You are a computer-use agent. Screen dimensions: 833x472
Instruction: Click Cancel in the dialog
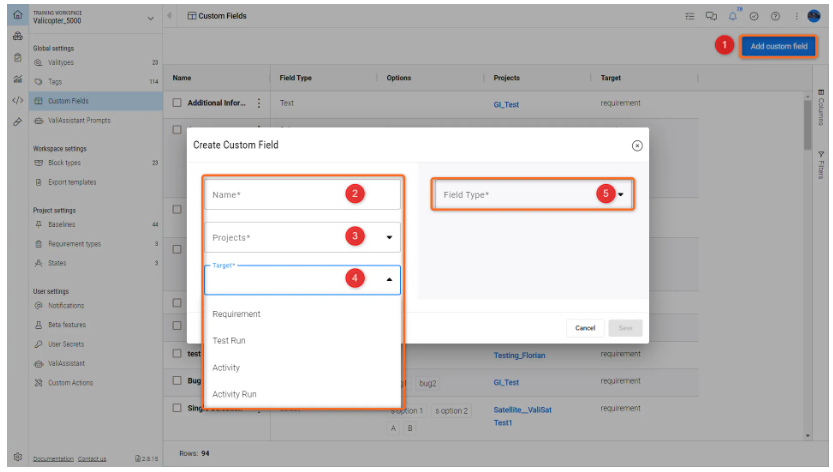click(585, 328)
